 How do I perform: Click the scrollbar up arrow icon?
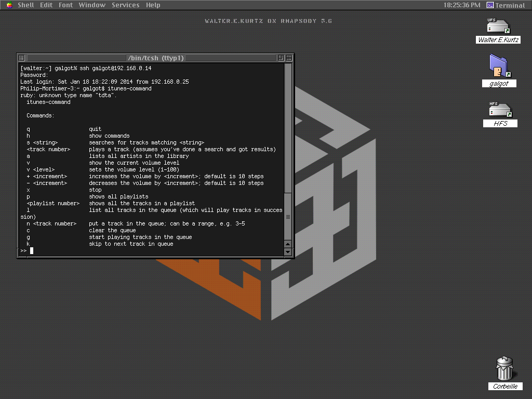[288, 244]
